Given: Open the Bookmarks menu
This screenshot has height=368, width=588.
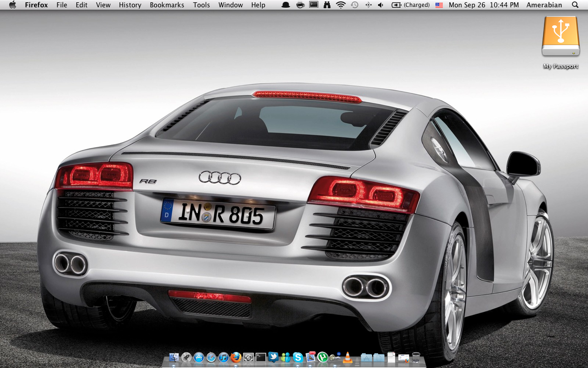Looking at the screenshot, I should pyautogui.click(x=167, y=5).
